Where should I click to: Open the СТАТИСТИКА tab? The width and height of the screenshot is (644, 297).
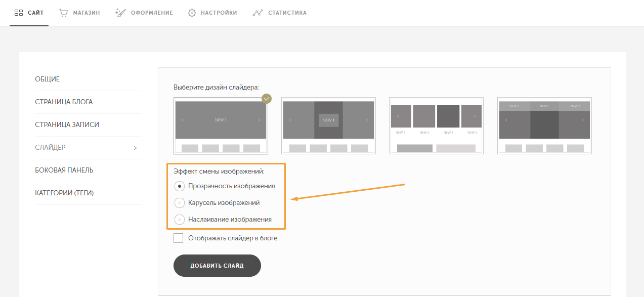(280, 13)
